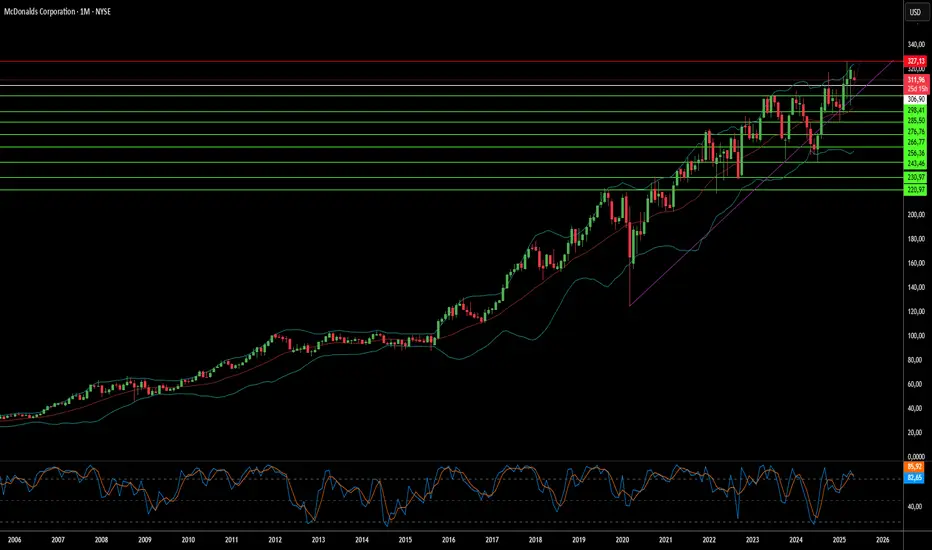Select the green 220,97 level label
The height and width of the screenshot is (550, 932).
[x=914, y=188]
